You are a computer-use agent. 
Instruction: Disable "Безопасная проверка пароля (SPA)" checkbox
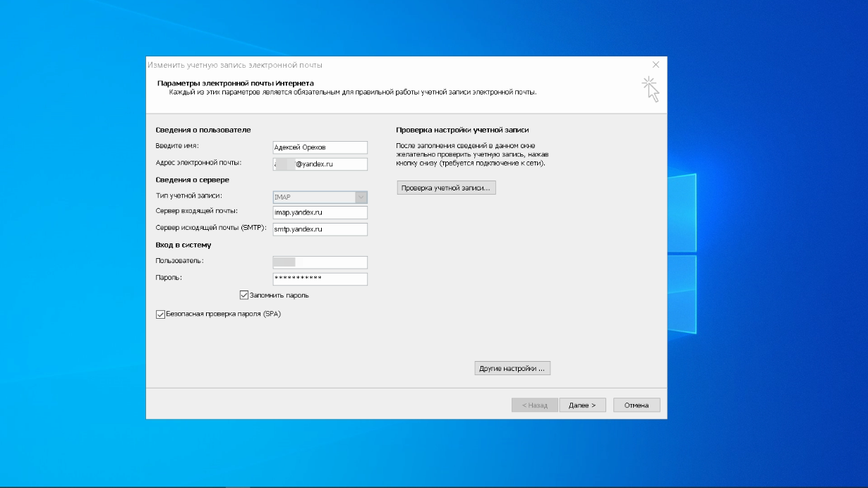(160, 315)
